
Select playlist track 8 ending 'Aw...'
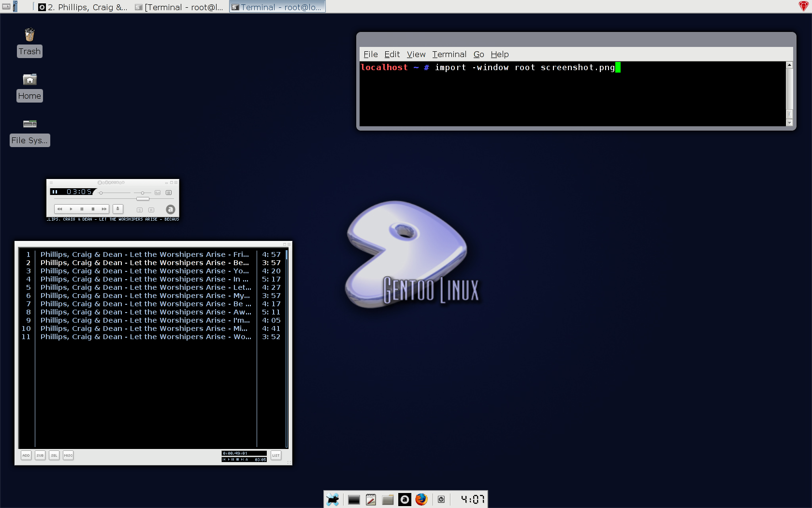click(x=151, y=312)
